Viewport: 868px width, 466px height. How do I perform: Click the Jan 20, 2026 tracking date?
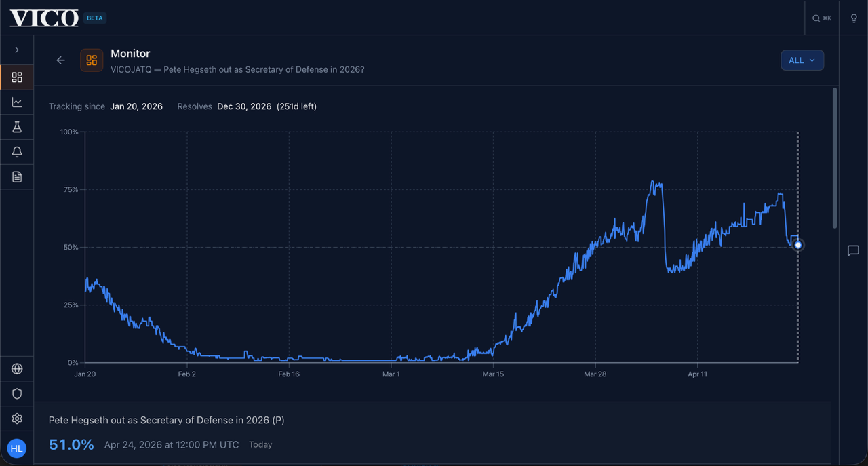(136, 106)
